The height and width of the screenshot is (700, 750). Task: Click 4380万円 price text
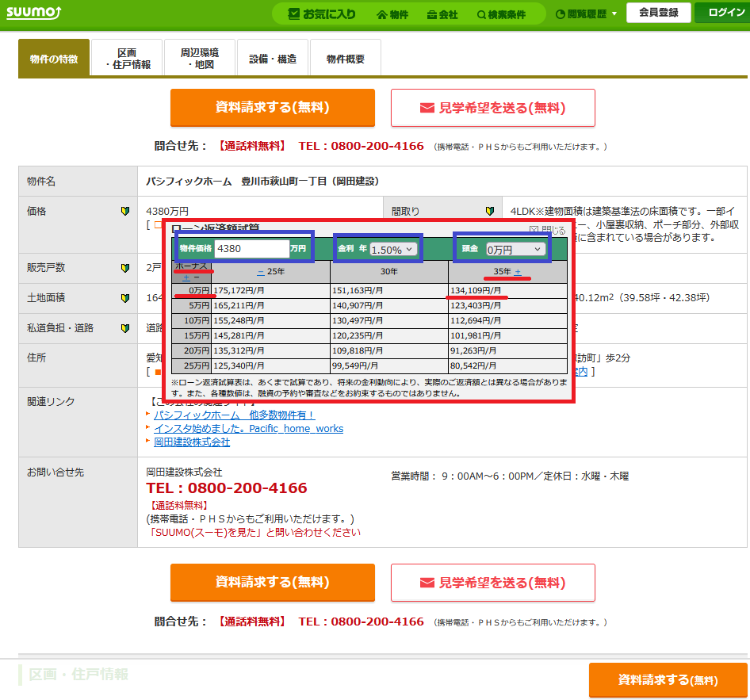167,211
